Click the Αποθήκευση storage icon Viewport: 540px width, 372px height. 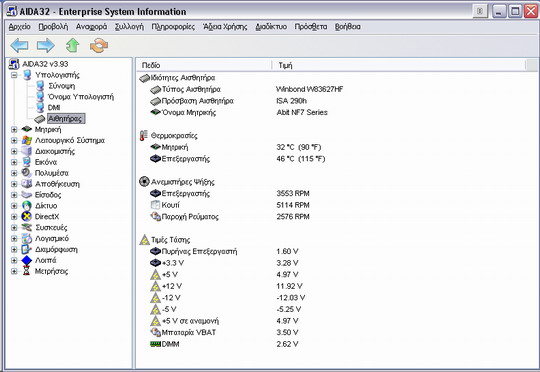tap(27, 184)
